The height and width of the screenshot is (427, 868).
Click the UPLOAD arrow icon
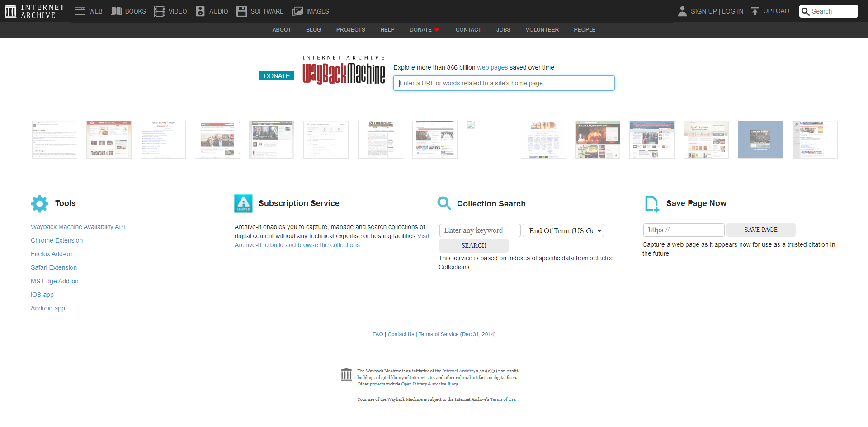[x=755, y=11]
